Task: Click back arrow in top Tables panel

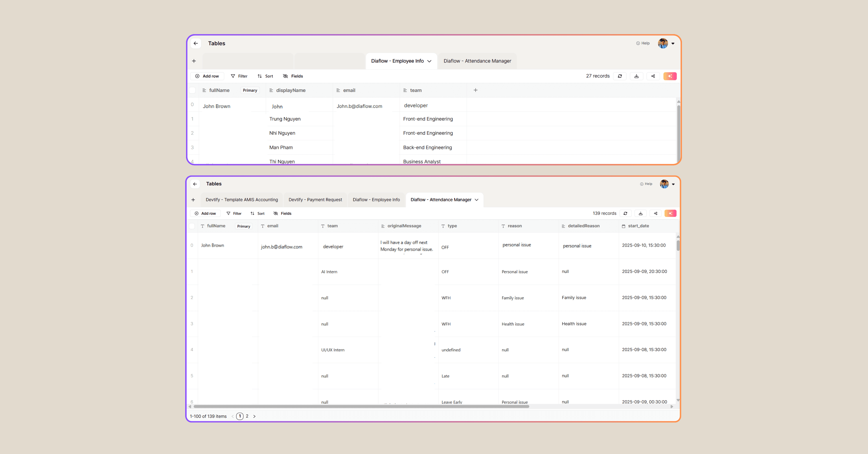Action: click(x=196, y=43)
